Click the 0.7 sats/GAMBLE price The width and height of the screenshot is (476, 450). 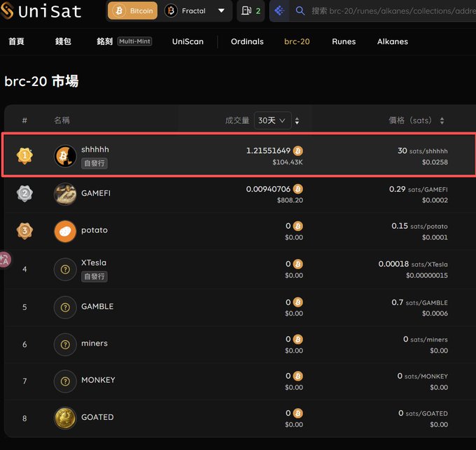point(419,302)
